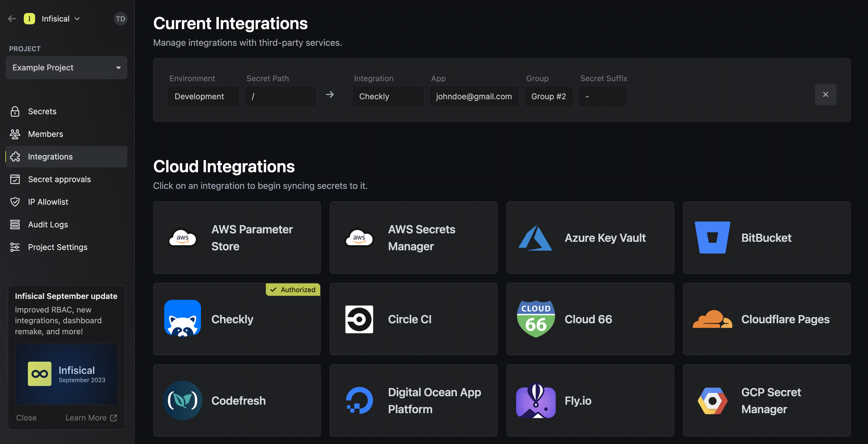Choose AWS Secrets Manager integration
868x444 pixels.
(x=413, y=238)
